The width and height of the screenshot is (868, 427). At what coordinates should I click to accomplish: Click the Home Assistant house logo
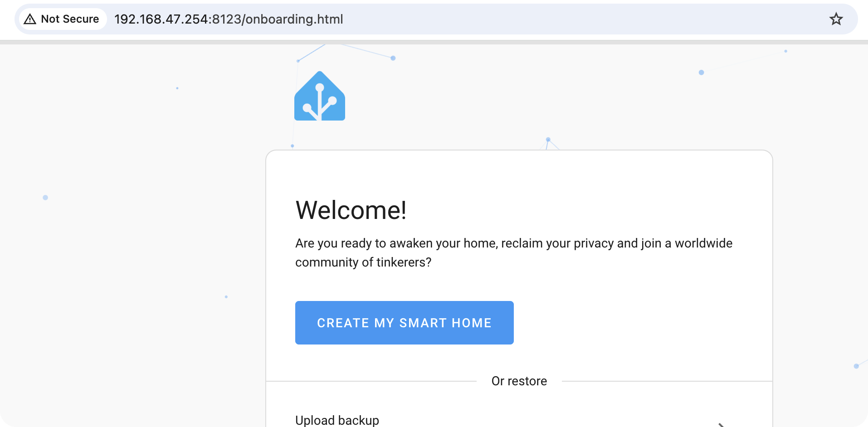pyautogui.click(x=320, y=96)
